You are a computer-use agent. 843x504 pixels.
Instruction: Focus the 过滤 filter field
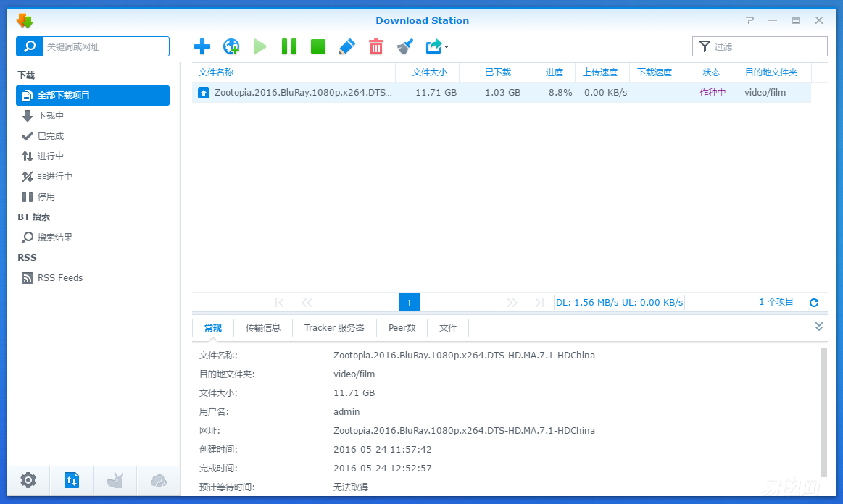760,47
